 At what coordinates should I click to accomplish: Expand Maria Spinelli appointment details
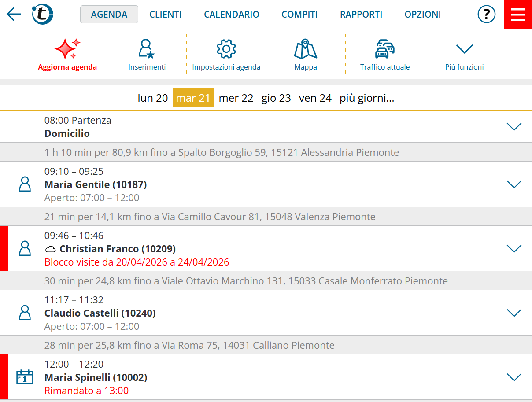[x=514, y=377]
